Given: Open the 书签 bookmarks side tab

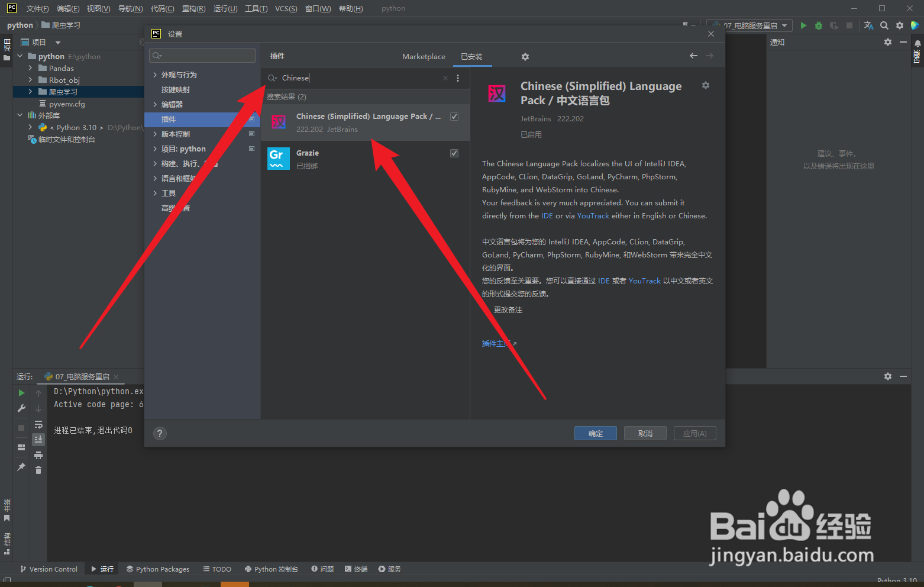Looking at the screenshot, I should tap(7, 510).
